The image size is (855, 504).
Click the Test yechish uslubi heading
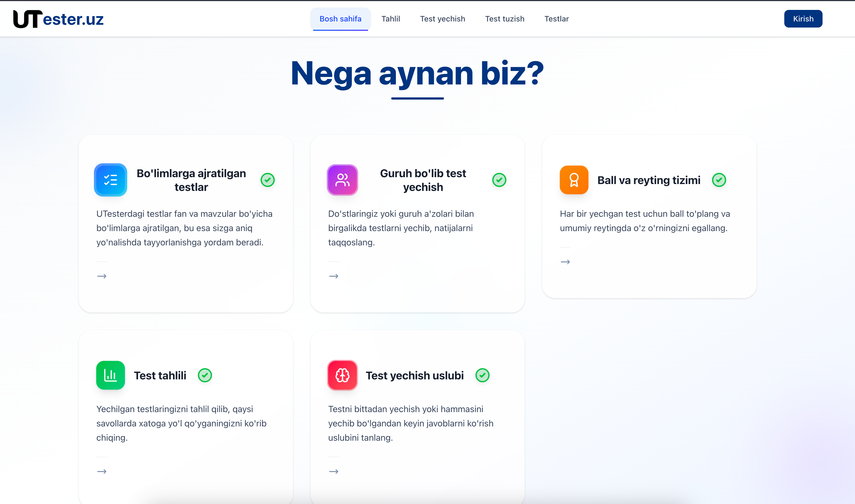click(x=415, y=375)
